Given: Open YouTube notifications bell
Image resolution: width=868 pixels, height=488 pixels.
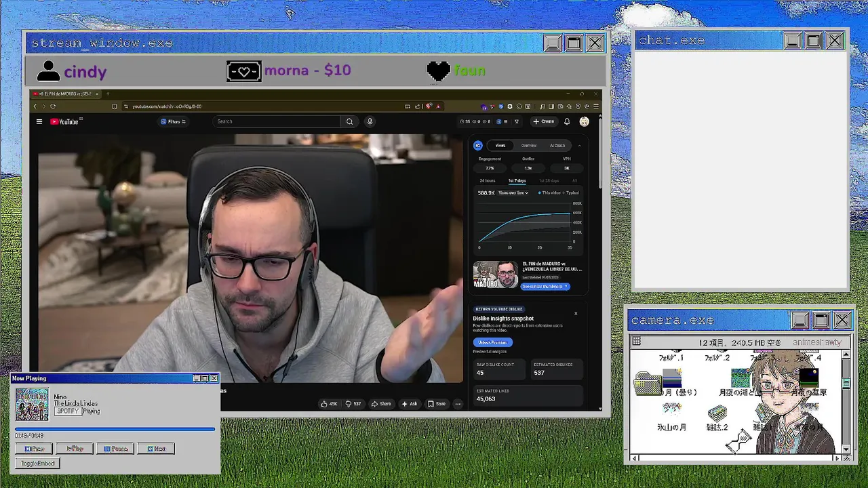Looking at the screenshot, I should pyautogui.click(x=567, y=121).
